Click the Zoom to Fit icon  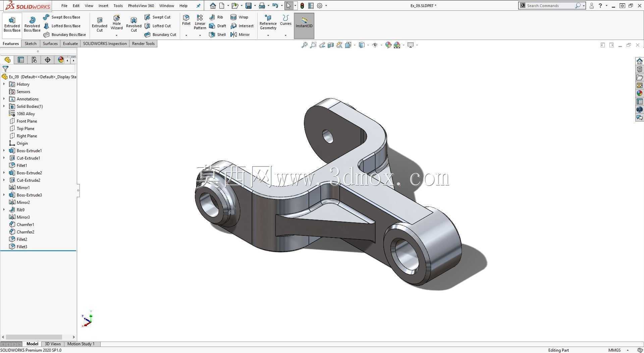304,45
